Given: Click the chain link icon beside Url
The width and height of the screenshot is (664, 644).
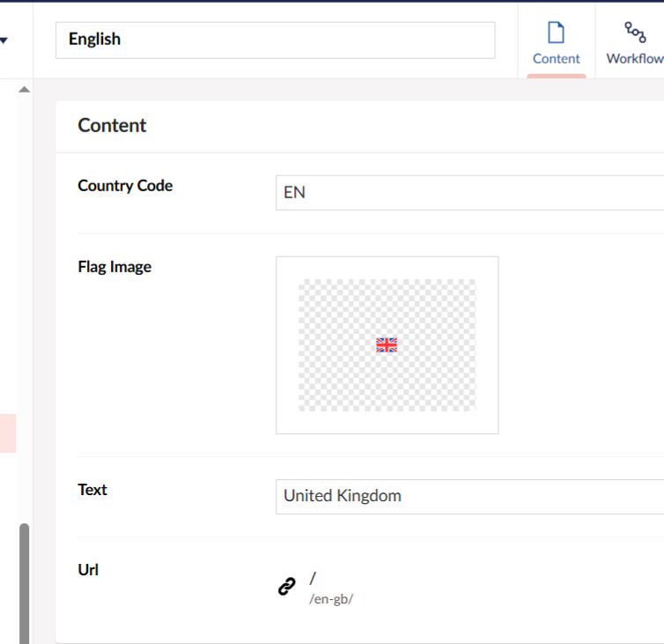Looking at the screenshot, I should point(287,587).
